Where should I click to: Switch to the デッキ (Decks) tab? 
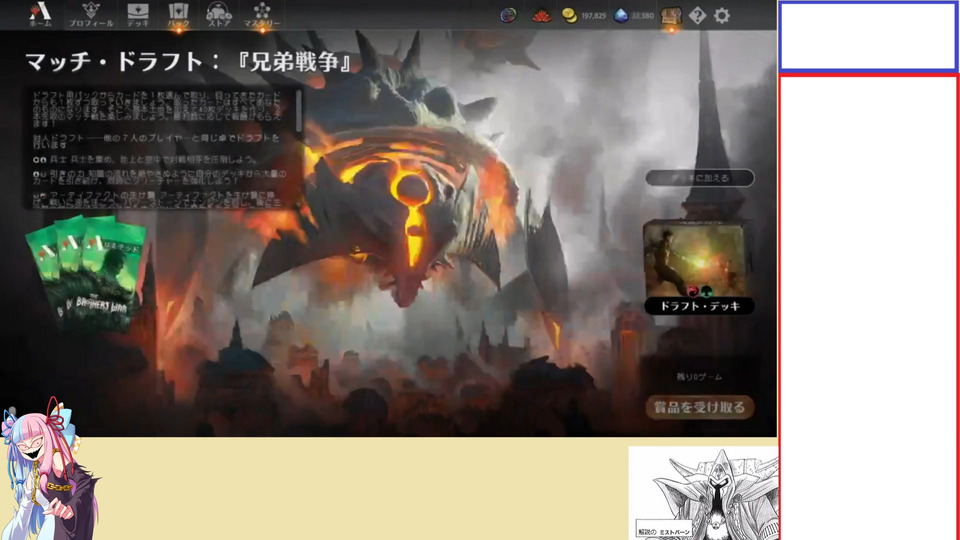(x=138, y=15)
